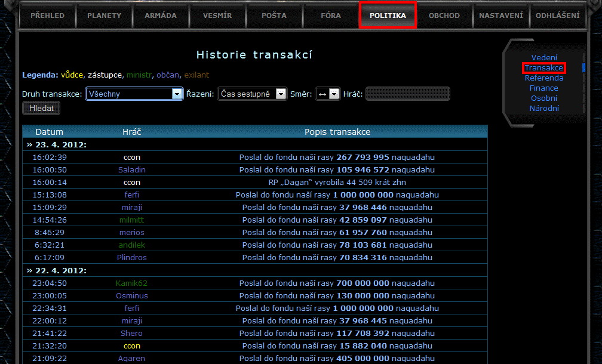The height and width of the screenshot is (364, 602).
Task: Open Národní side menu link
Action: click(544, 109)
